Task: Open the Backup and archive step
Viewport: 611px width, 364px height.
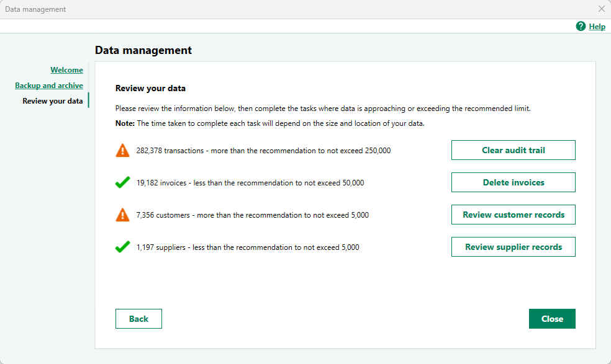Action: (x=49, y=86)
